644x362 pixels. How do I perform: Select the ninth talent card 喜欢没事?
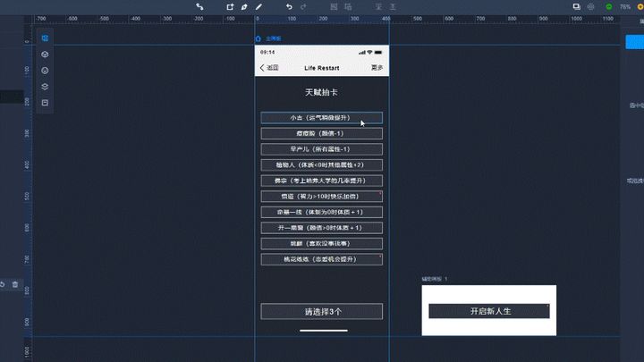tap(322, 243)
